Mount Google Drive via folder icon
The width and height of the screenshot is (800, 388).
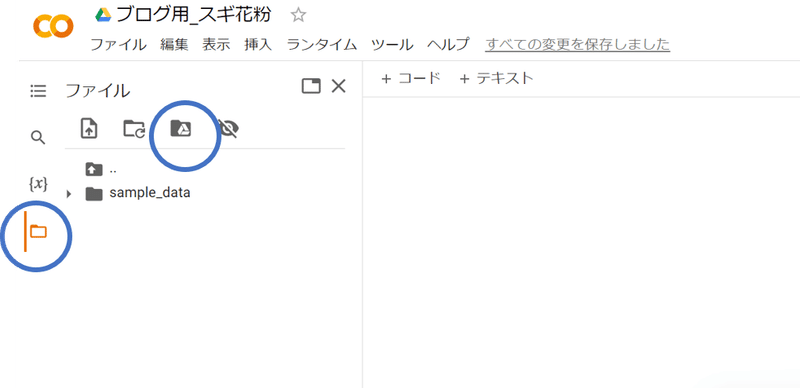[180, 129]
